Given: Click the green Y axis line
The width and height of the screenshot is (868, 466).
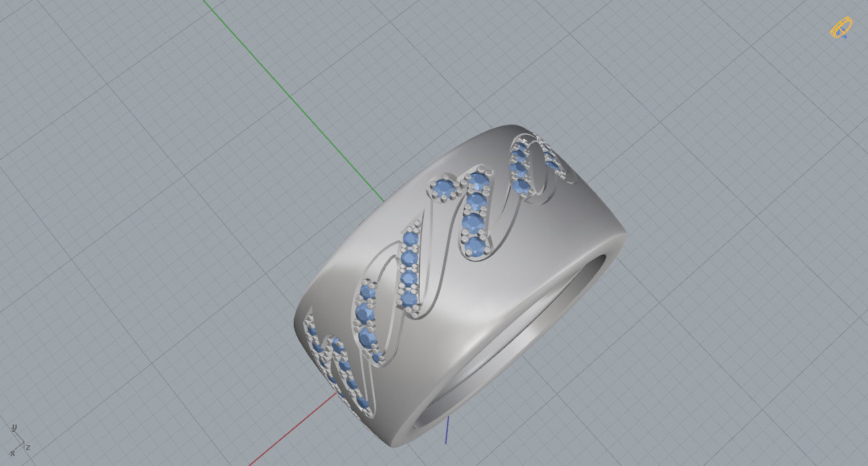Looking at the screenshot, I should (293, 100).
